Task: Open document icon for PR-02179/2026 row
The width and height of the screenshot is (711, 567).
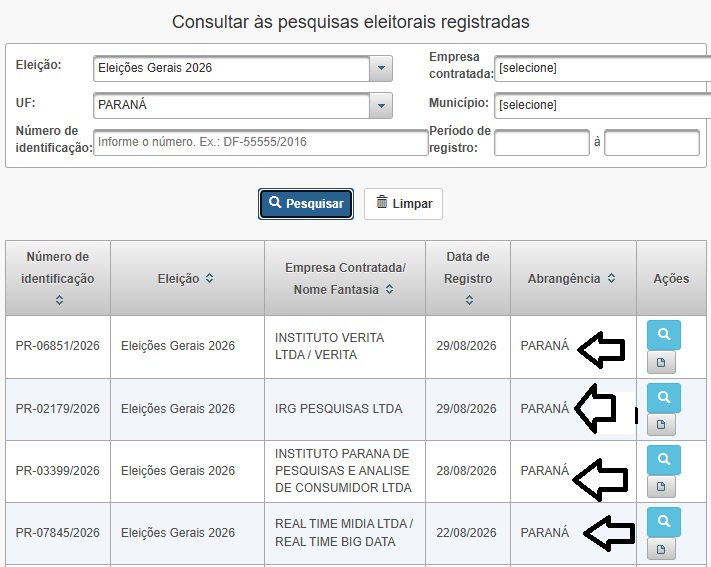Action: pos(661,425)
